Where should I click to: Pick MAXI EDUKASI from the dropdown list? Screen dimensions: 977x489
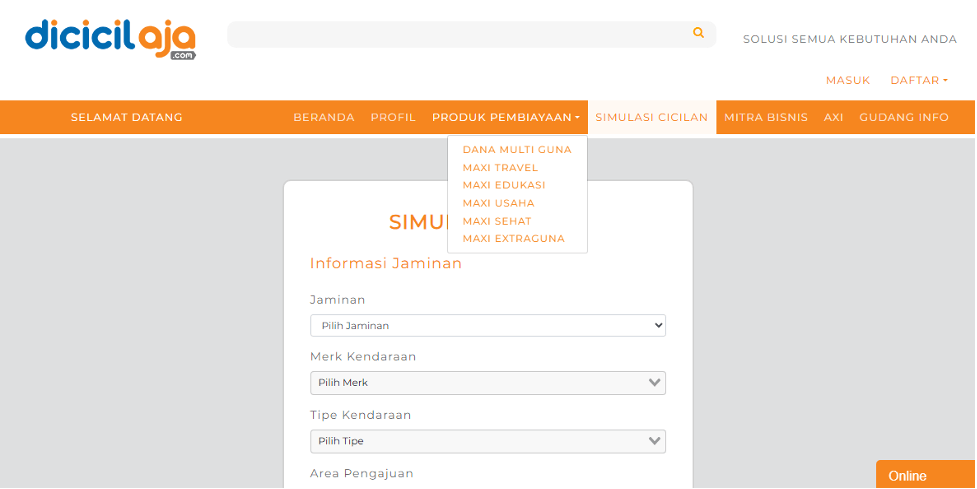point(504,185)
